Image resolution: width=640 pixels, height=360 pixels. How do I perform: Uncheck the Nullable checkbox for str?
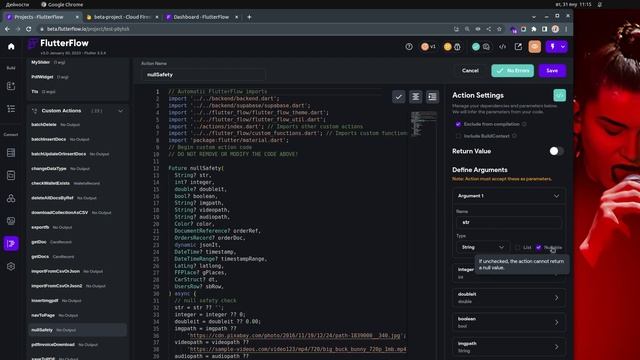[x=539, y=247]
